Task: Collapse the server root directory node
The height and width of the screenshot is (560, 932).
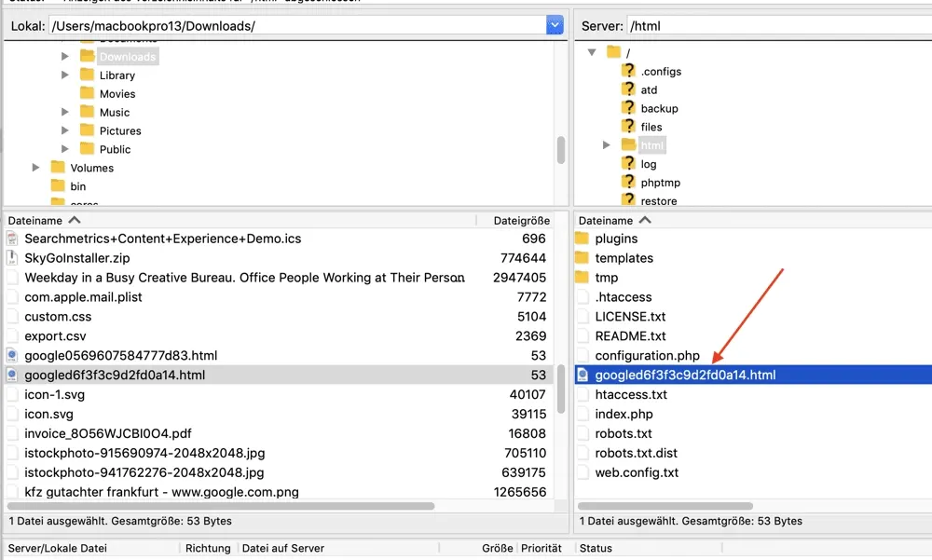Action: pyautogui.click(x=592, y=52)
